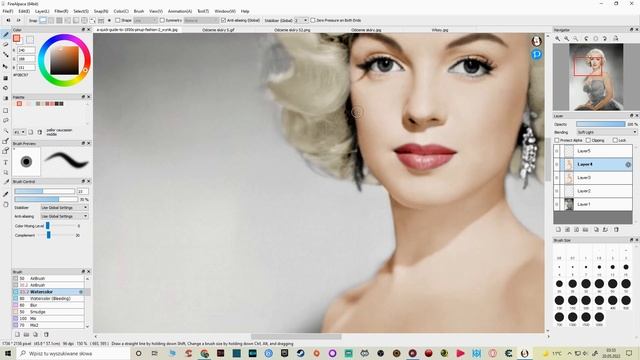
Task: Add layer folder icon in Layer panel
Action: (x=586, y=230)
